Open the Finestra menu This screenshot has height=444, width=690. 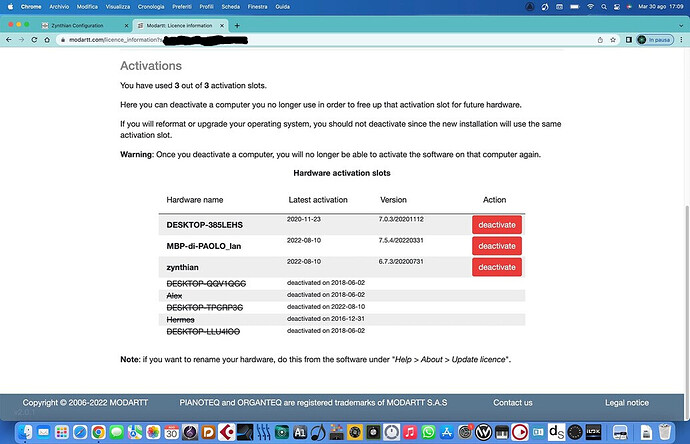[257, 7]
